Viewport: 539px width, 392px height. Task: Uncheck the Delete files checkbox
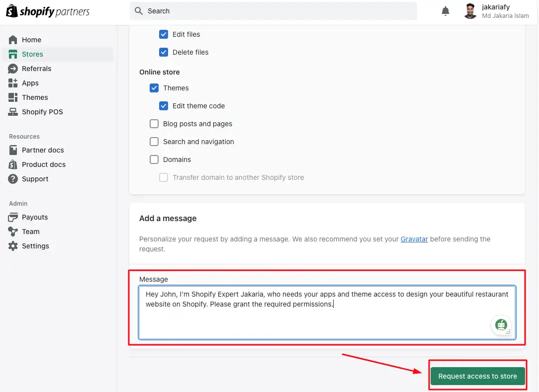pyautogui.click(x=164, y=52)
